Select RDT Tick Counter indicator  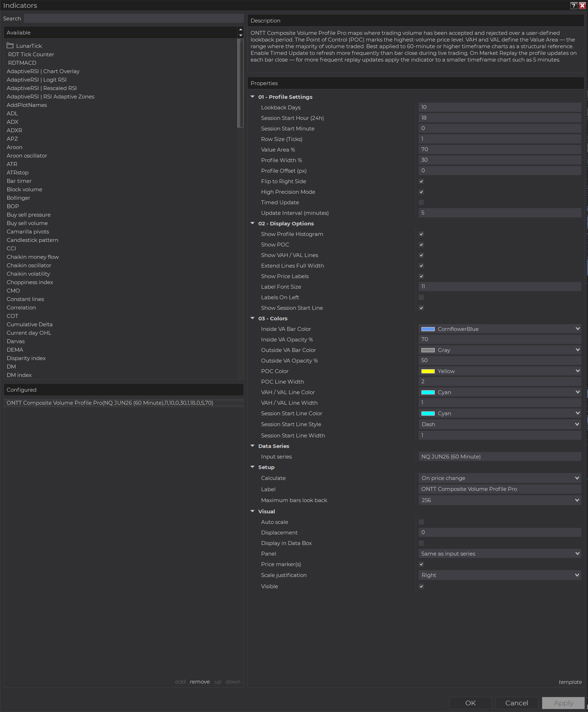(31, 54)
